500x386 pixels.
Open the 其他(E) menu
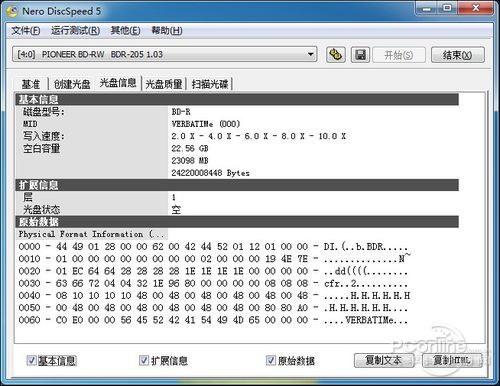click(125, 31)
